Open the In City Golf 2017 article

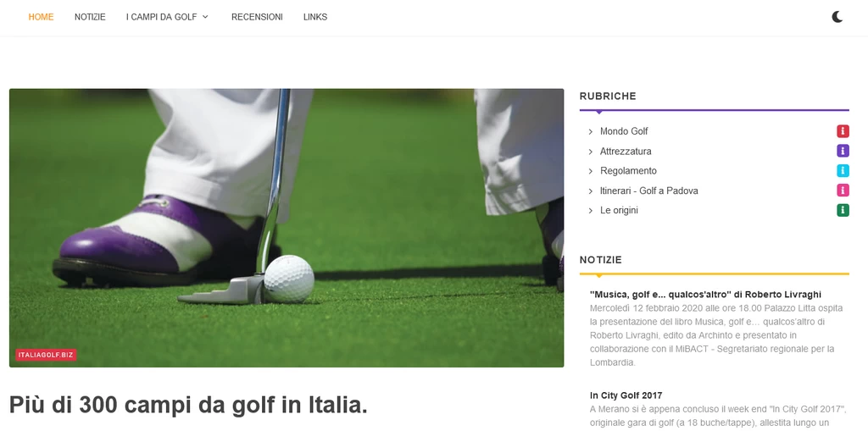(x=626, y=395)
